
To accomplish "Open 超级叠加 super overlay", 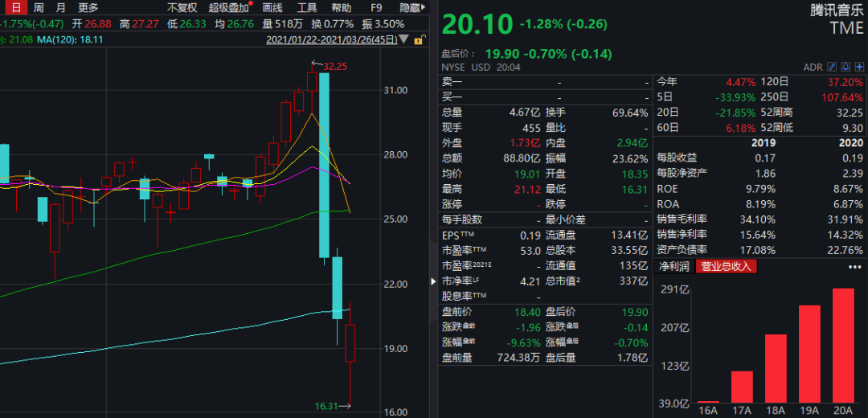I will click(229, 8).
